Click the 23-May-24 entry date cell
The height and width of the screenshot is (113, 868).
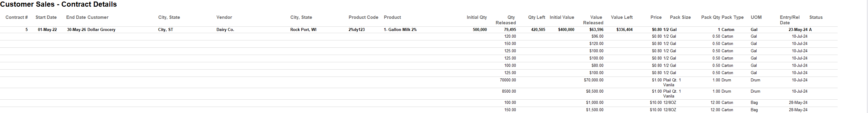[798, 30]
